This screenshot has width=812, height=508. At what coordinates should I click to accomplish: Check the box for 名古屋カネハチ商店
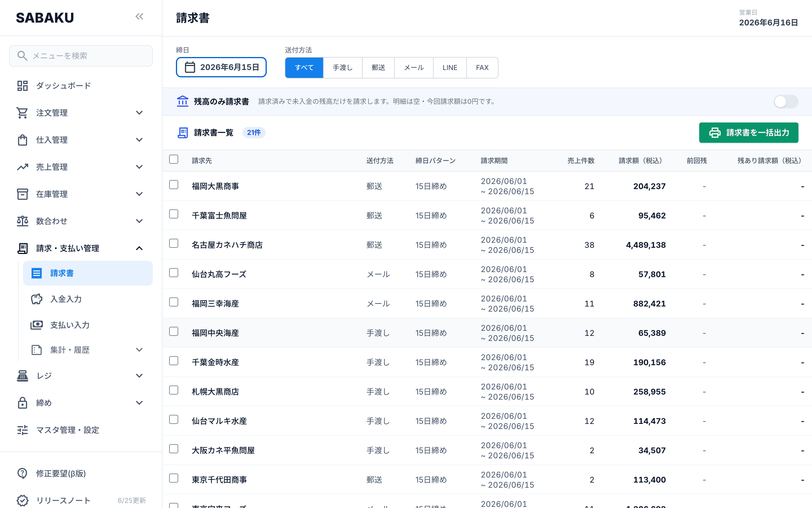174,243
